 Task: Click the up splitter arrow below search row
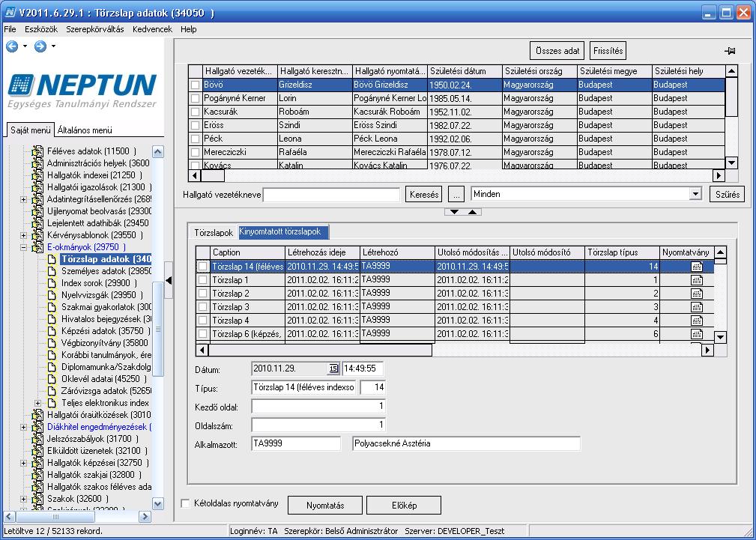click(x=473, y=212)
